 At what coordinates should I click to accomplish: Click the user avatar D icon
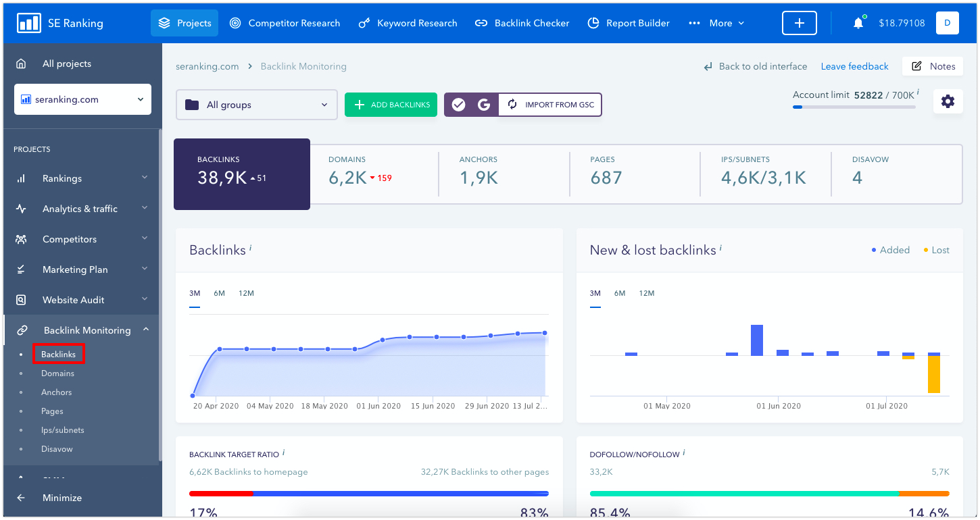947,23
